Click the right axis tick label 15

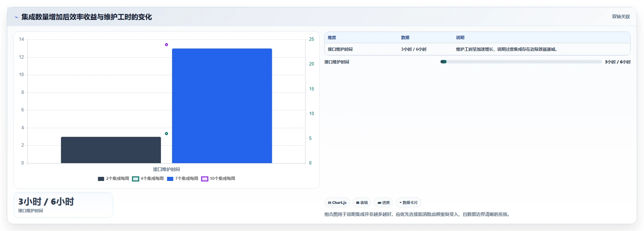[311, 89]
